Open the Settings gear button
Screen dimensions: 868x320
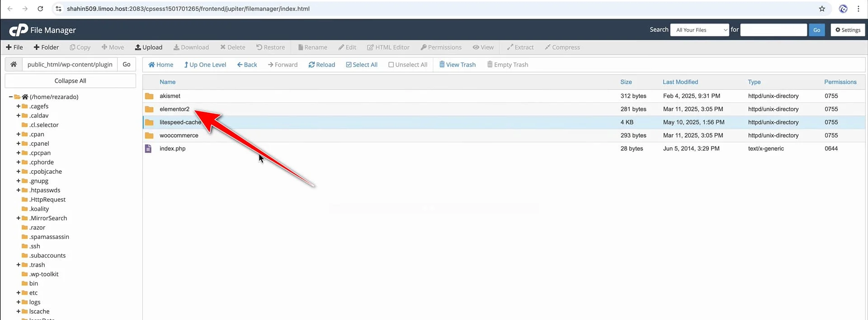848,30
